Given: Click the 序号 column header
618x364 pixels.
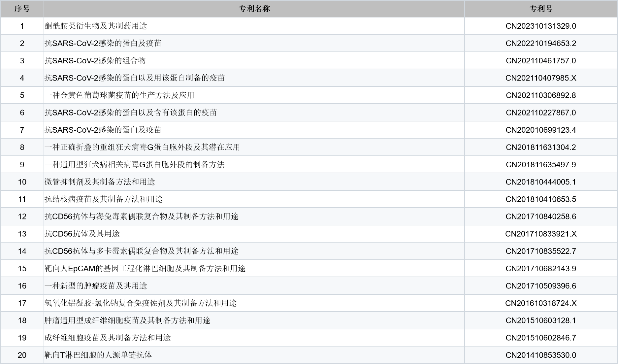Looking at the screenshot, I should [x=22, y=9].
